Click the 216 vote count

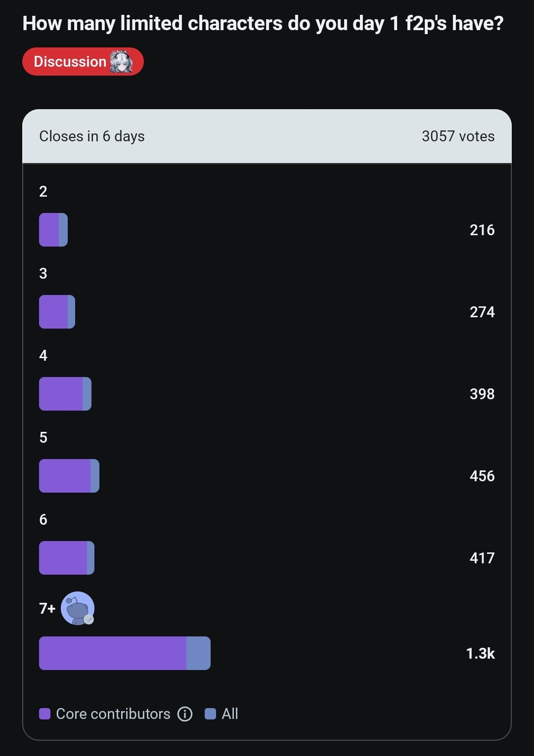pyautogui.click(x=482, y=230)
